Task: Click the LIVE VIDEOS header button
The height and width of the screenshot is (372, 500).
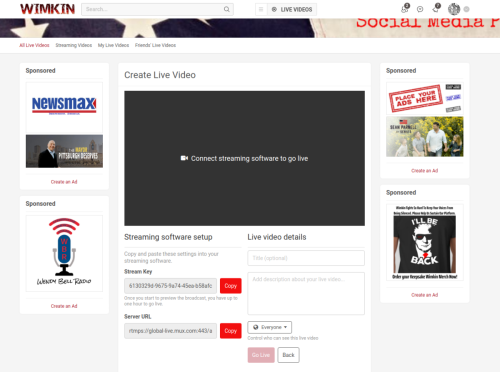Action: click(x=292, y=9)
